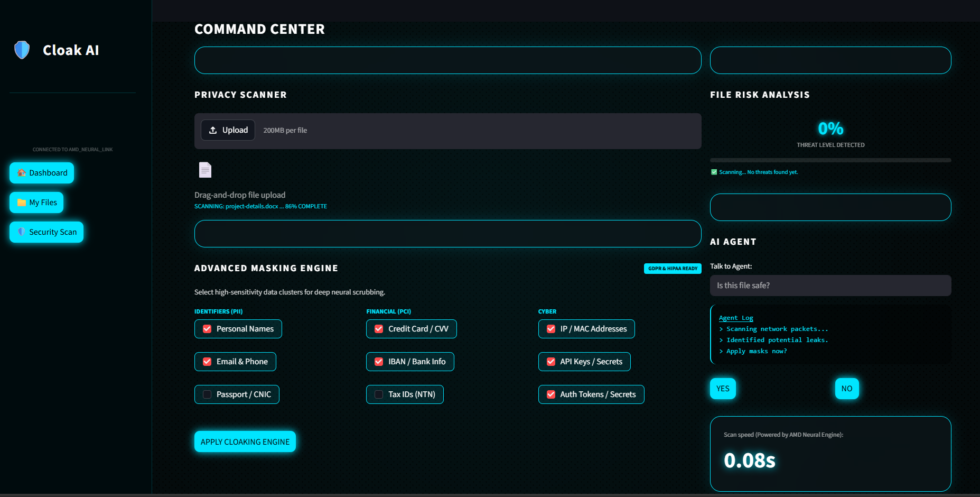Click the threat level progress bar

[830, 160]
